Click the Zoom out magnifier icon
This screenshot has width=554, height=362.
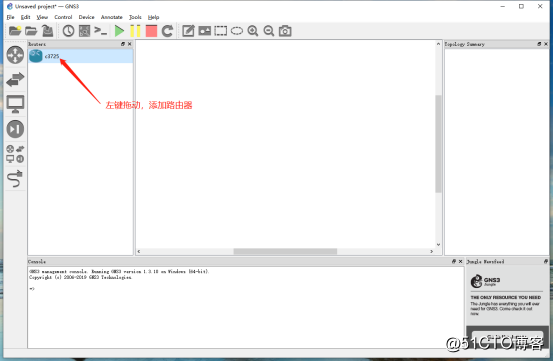pos(269,31)
